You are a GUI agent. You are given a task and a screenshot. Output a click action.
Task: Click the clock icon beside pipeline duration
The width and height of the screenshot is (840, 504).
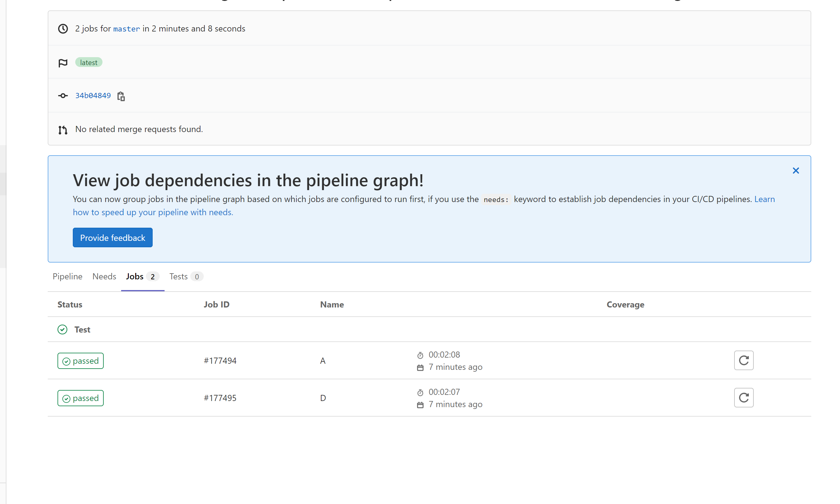click(x=63, y=29)
